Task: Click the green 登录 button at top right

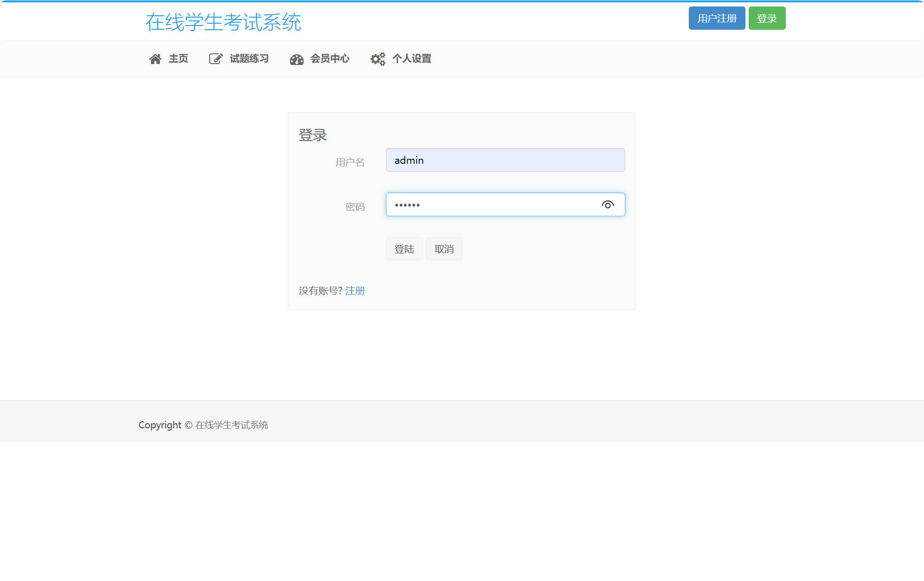Action: click(x=767, y=18)
